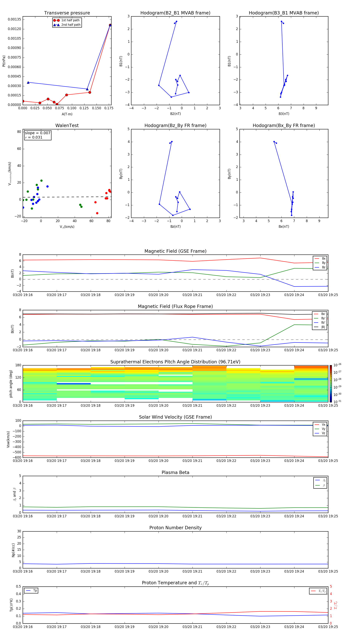Image resolution: width=351 pixels, height=644 pixels.
Task: Select the By' legend entry in Flux Rope panel
Action: 320,318
